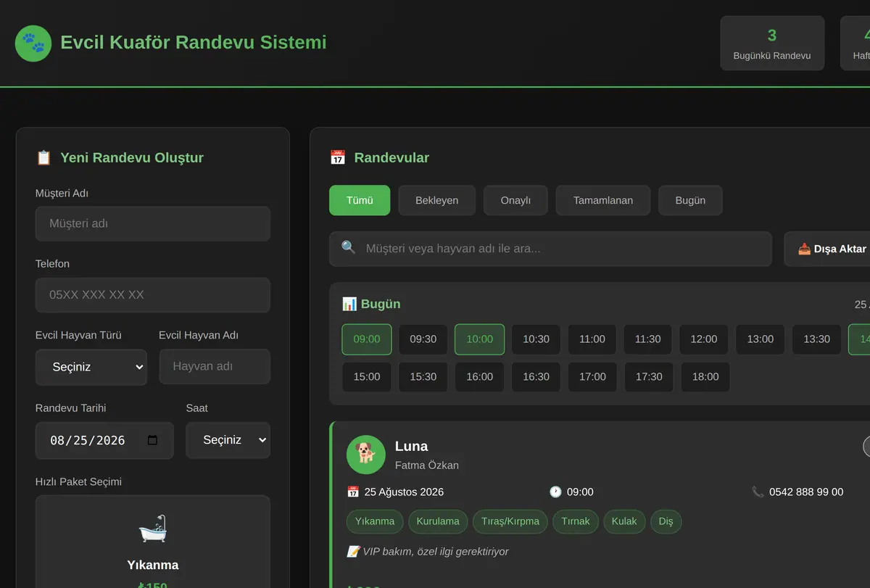Focus the Telefon input field
The image size is (870, 588).
(x=153, y=295)
